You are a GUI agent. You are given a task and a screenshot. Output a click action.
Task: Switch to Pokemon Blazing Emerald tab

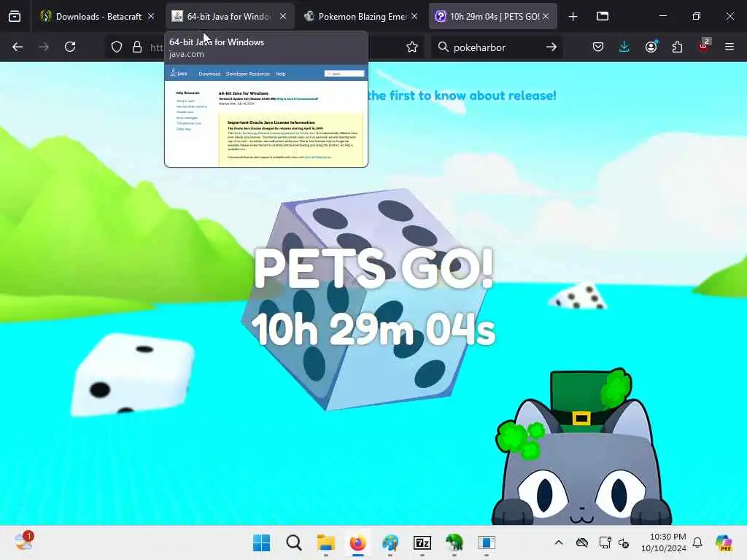tap(361, 16)
